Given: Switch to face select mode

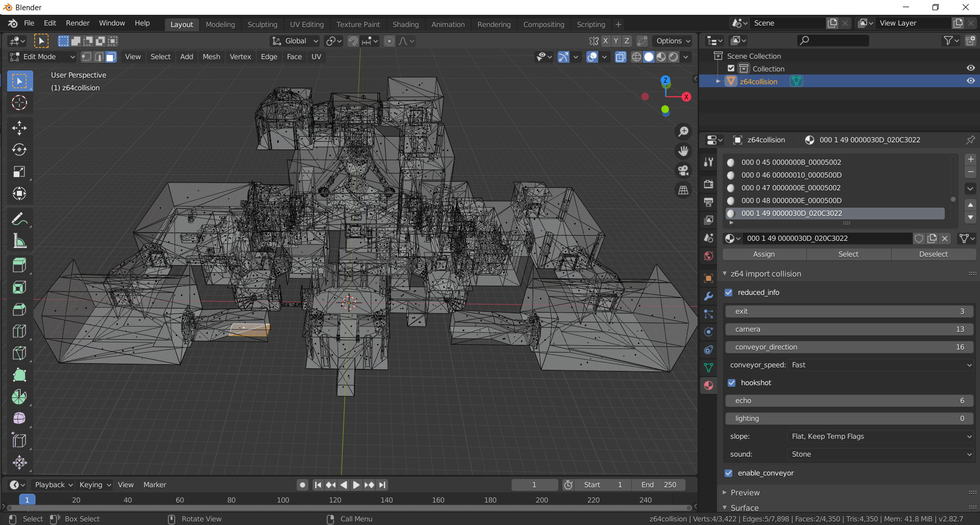Looking at the screenshot, I should tap(111, 57).
